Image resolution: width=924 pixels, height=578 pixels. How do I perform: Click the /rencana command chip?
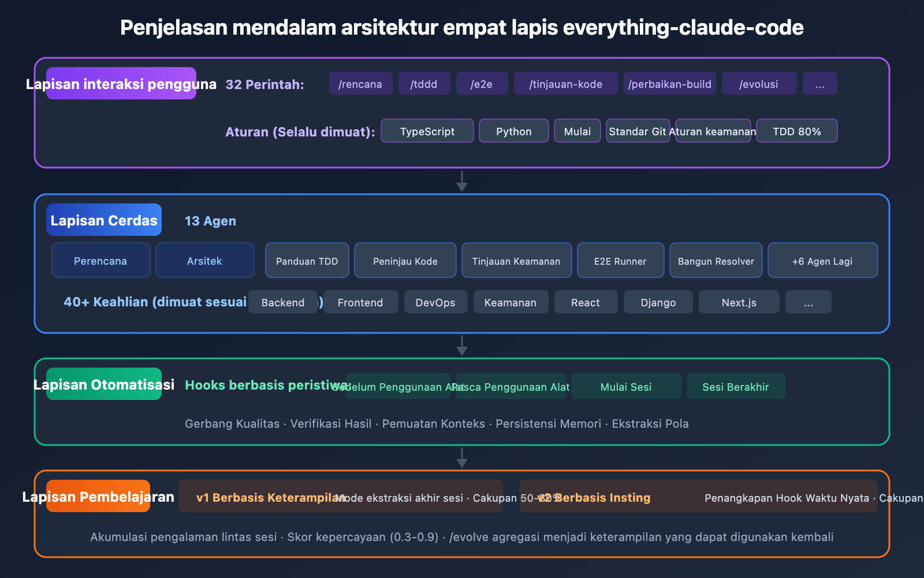tap(360, 83)
